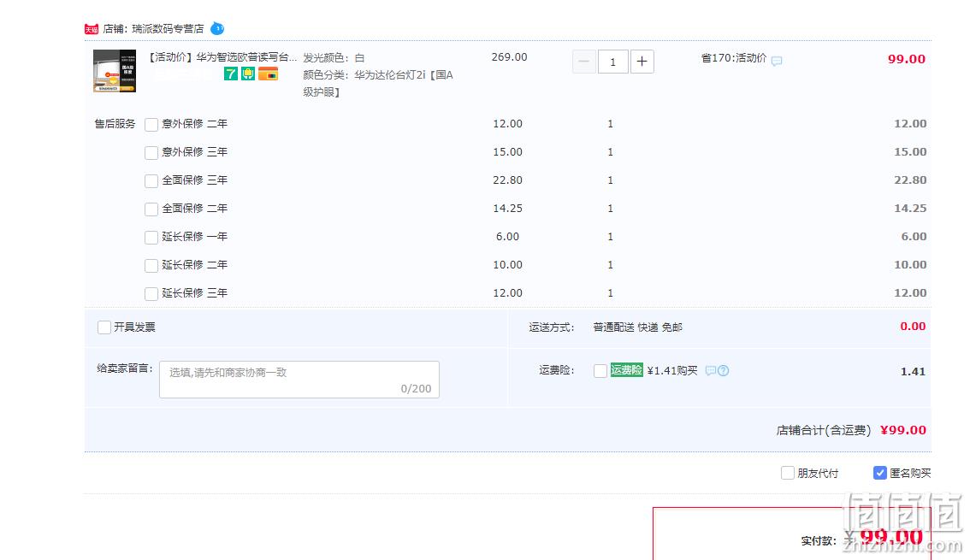Click the 22.80 subtotal for 全面保修 三年
This screenshot has width=970, height=560.
(910, 180)
